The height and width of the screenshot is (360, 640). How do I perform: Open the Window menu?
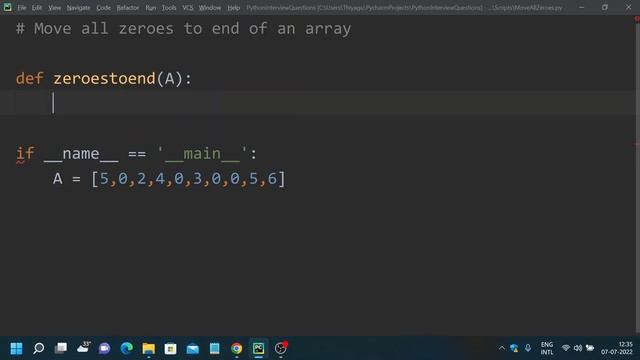(x=210, y=8)
